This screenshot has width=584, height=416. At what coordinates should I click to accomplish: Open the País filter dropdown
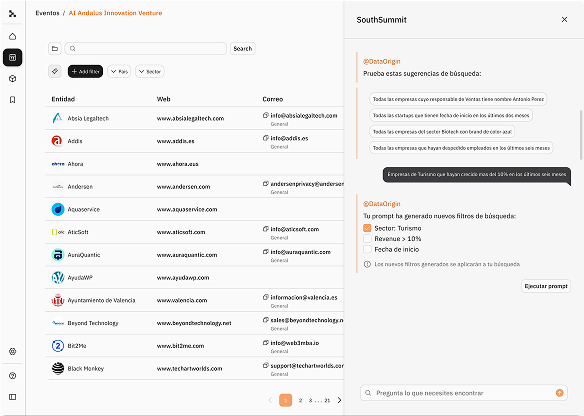[x=119, y=71]
